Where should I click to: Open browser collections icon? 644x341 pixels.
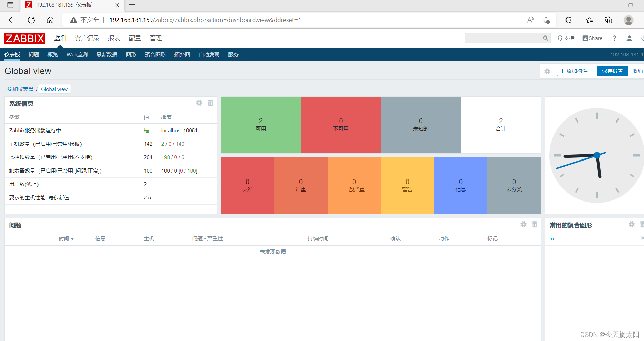609,20
